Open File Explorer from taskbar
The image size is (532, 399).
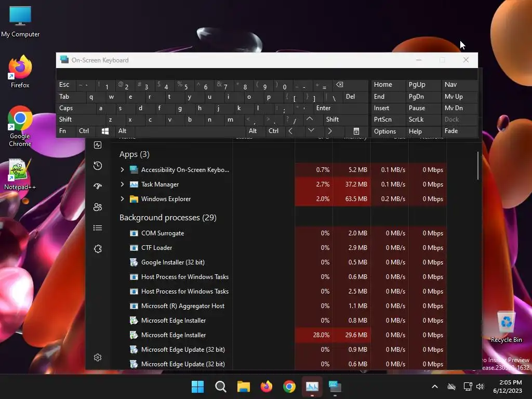coord(243,387)
